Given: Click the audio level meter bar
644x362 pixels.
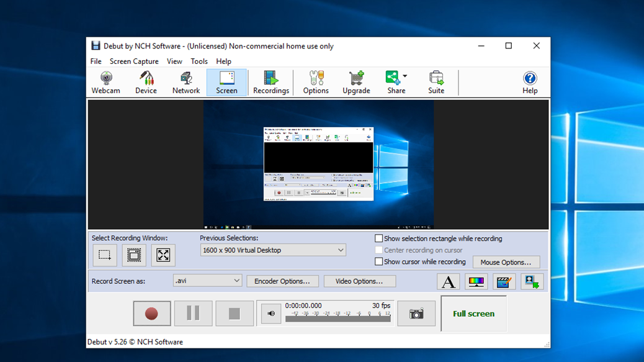Looking at the screenshot, I should point(338,319).
